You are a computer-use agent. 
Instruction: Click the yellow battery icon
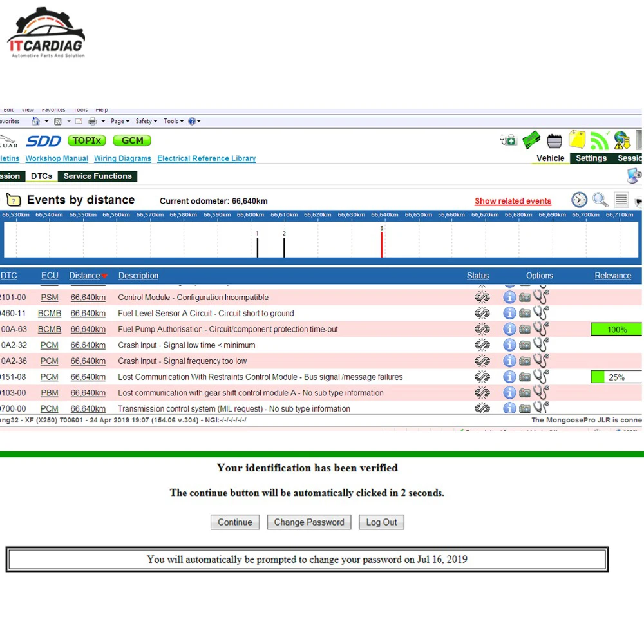(576, 140)
